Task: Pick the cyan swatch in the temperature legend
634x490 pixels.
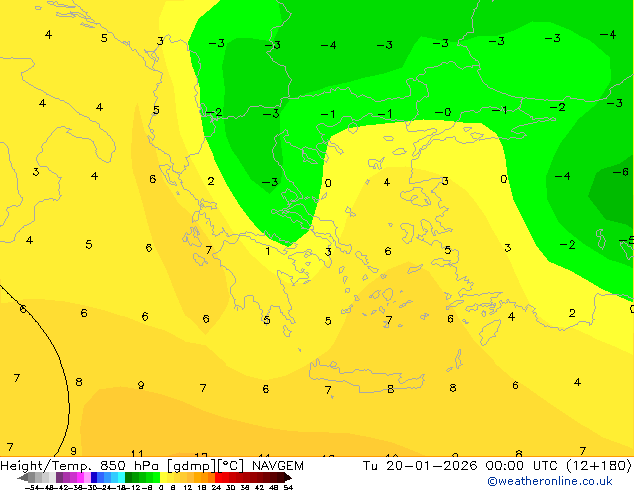Action: pyautogui.click(x=121, y=477)
